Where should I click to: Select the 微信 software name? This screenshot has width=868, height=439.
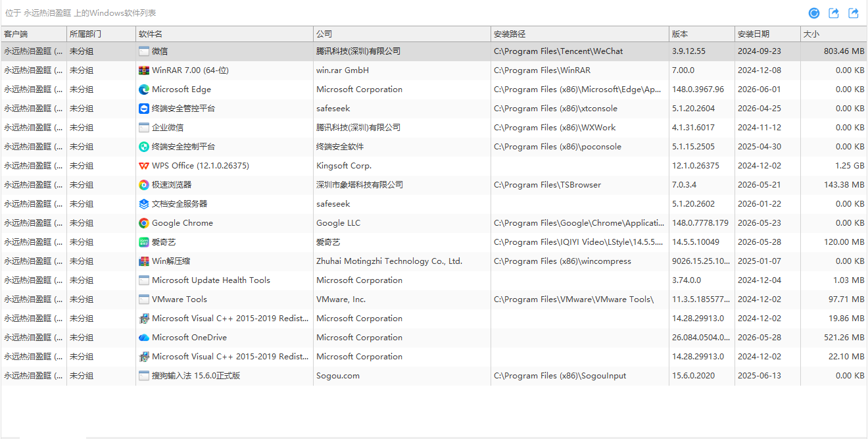coord(160,51)
